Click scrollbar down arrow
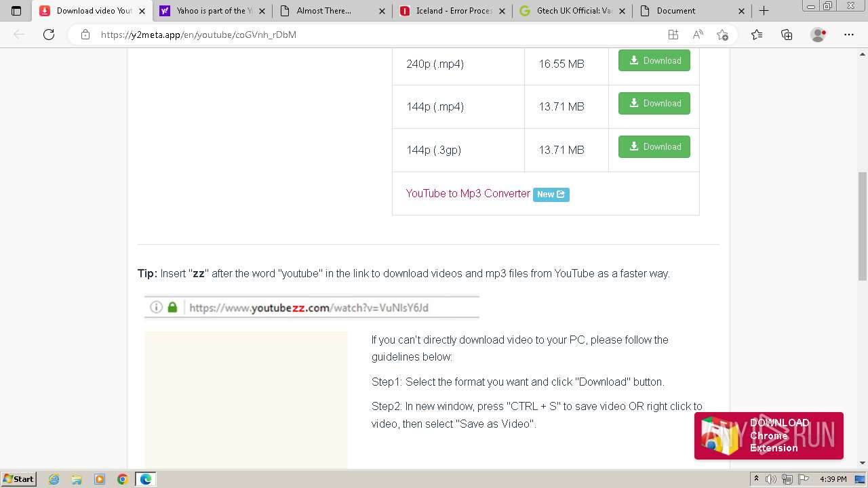This screenshot has width=868, height=488. (x=863, y=463)
